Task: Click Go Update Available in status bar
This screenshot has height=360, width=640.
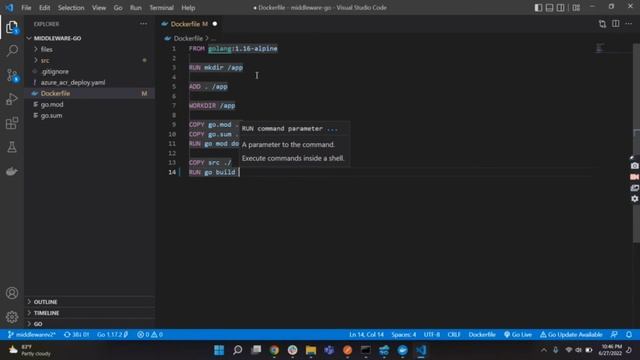Action: (571, 334)
